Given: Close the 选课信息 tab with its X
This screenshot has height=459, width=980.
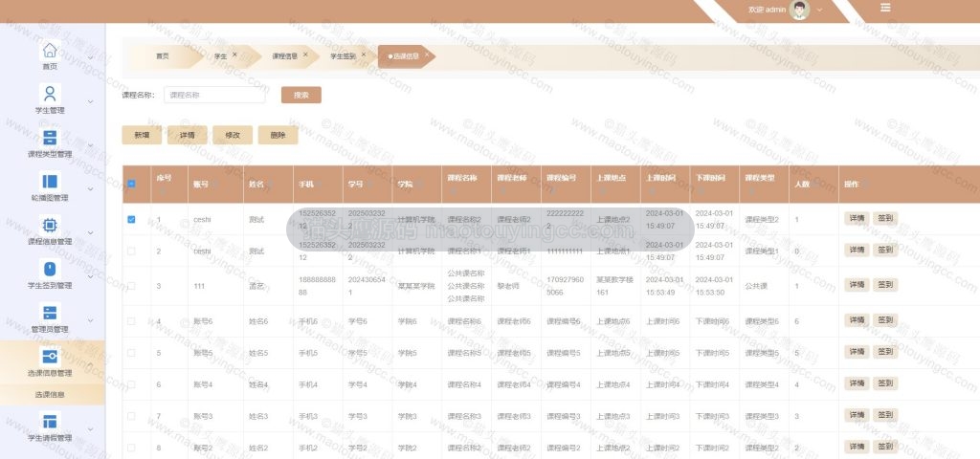Looking at the screenshot, I should point(426,55).
